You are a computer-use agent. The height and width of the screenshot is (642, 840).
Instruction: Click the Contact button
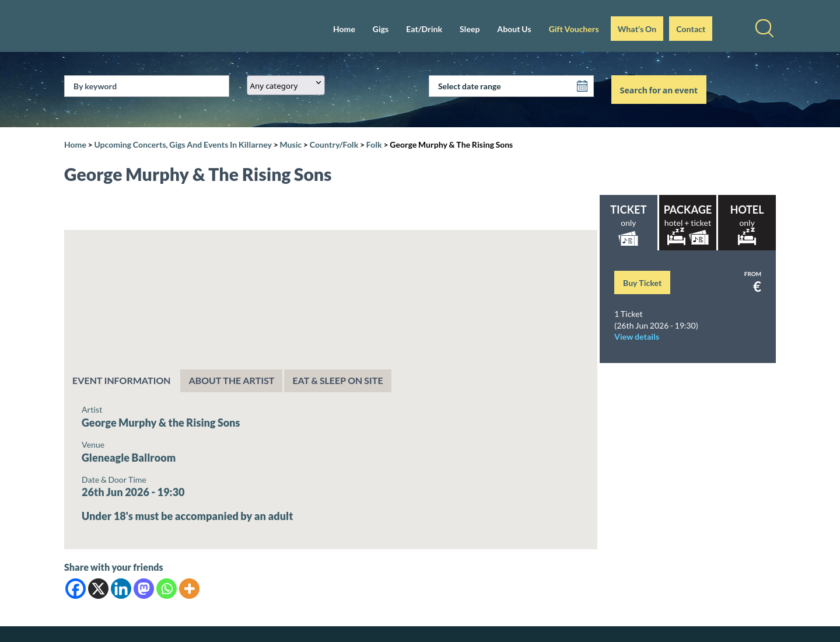(x=691, y=29)
